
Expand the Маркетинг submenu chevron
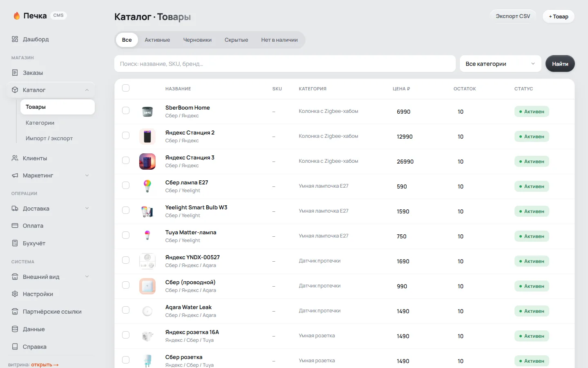87,175
